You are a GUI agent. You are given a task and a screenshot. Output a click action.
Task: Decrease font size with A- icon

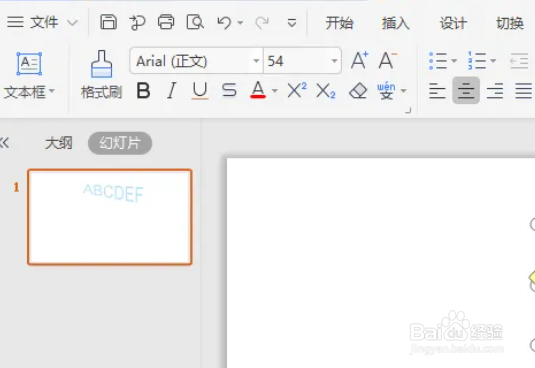(x=388, y=61)
